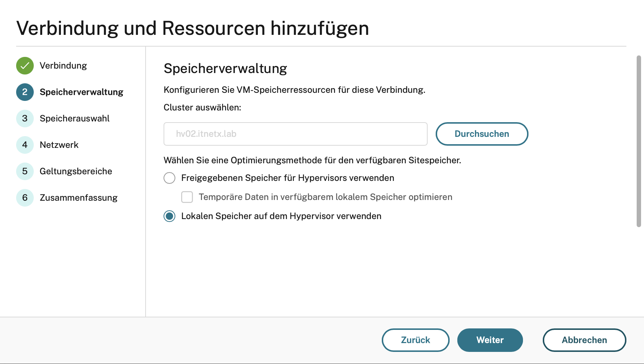Image resolution: width=644 pixels, height=364 pixels.
Task: Click the Durchsuchen button
Action: [482, 134]
